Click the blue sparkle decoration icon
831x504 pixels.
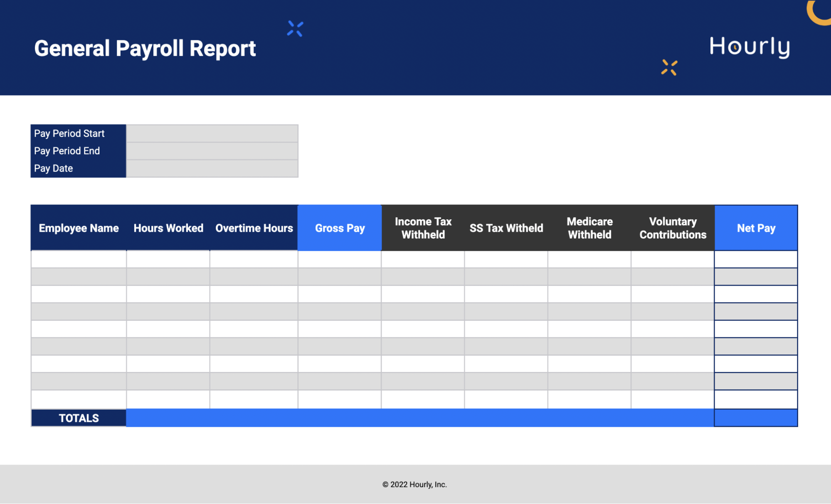click(x=295, y=29)
